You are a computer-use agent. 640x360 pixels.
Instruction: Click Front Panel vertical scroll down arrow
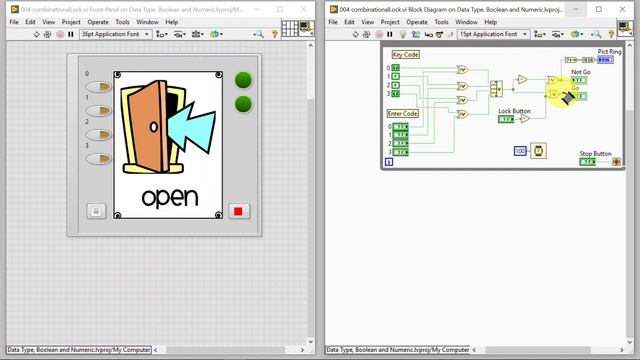311,341
